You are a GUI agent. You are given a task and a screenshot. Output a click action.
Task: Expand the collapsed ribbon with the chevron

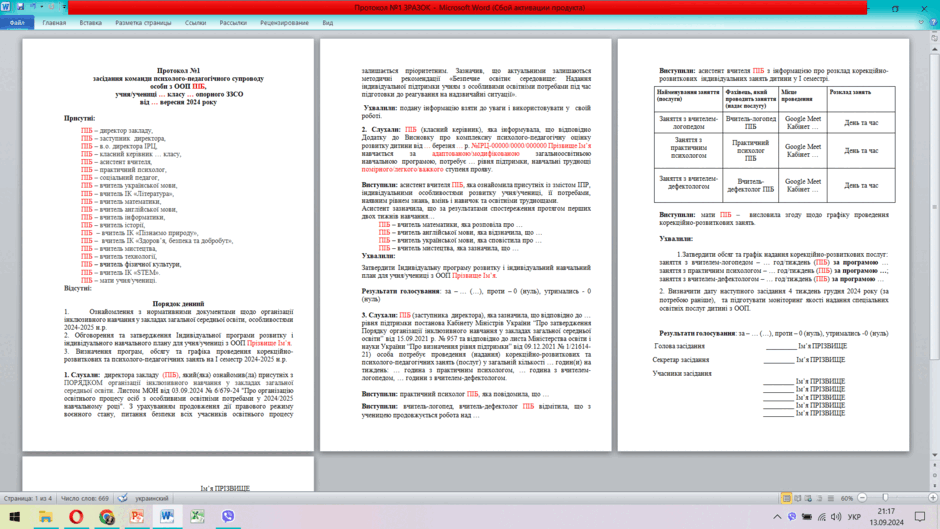(x=921, y=23)
